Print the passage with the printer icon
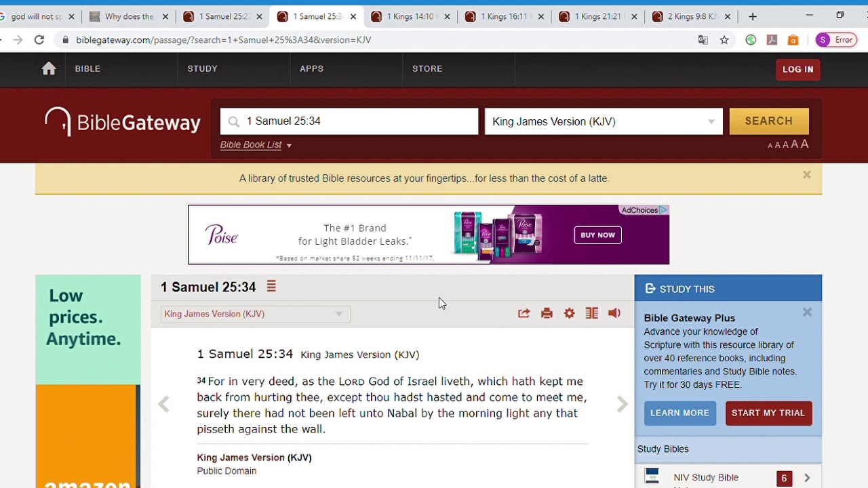Screen dimensions: 868x488 (547, 313)
